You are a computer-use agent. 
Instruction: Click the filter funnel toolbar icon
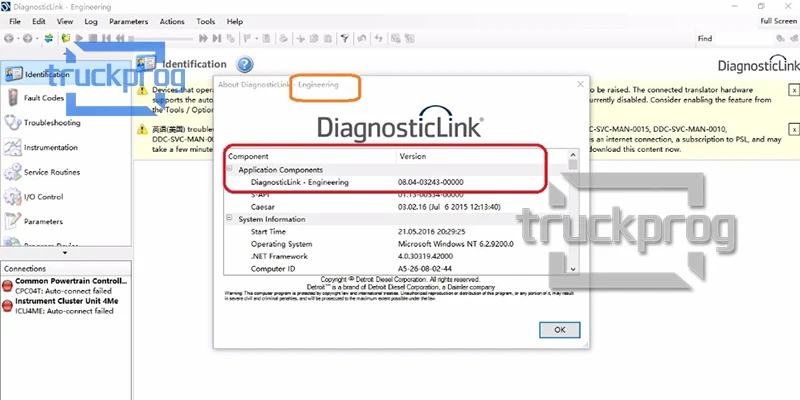[345, 38]
